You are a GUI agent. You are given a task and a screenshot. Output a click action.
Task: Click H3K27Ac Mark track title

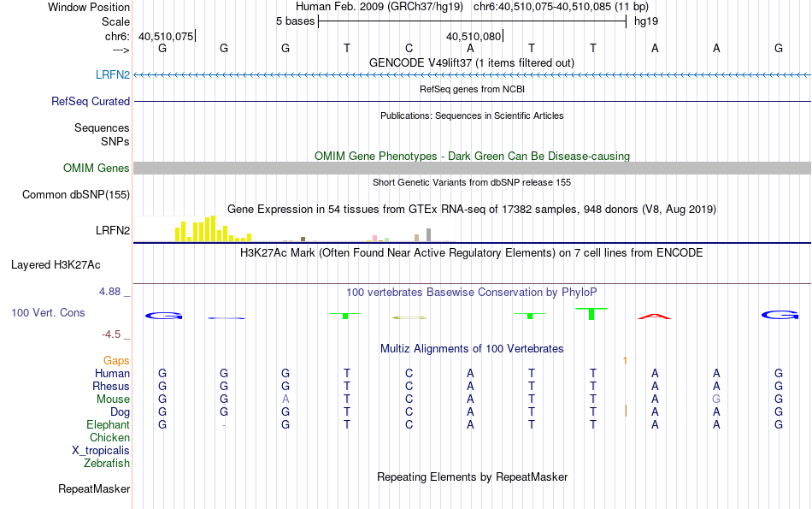(471, 253)
